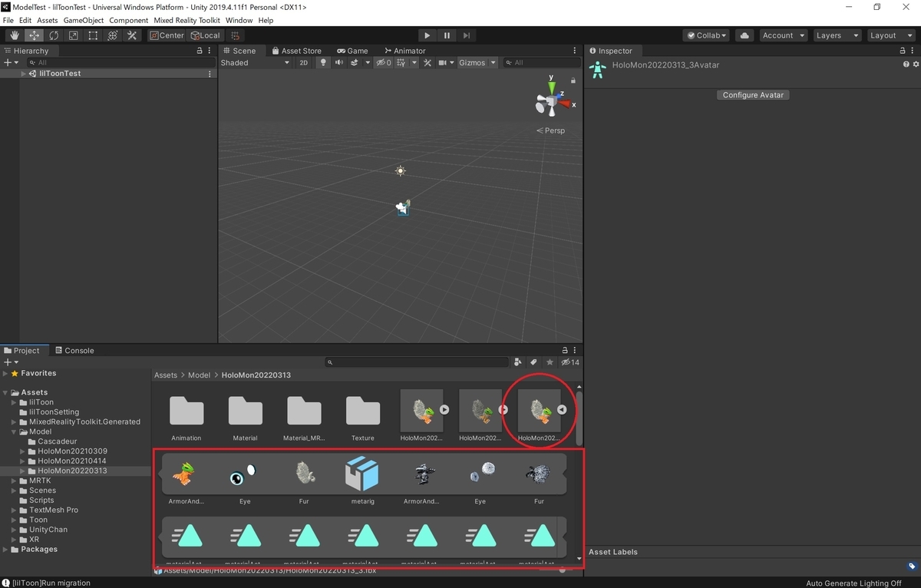Open the Inspector preset settings icon
The height and width of the screenshot is (588, 921).
click(915, 65)
